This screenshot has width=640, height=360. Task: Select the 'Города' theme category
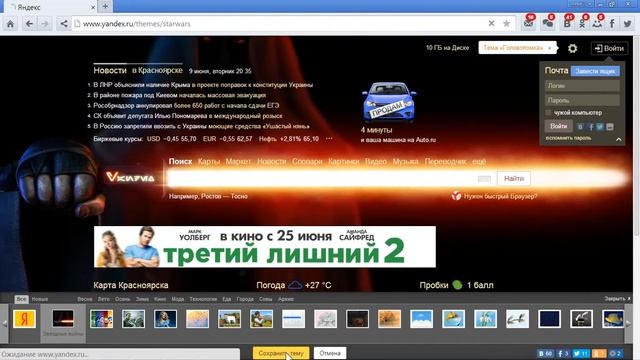(x=245, y=299)
